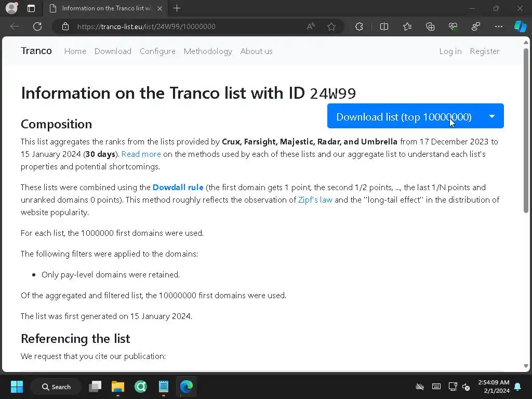Add page to favorites star icon

point(331,26)
